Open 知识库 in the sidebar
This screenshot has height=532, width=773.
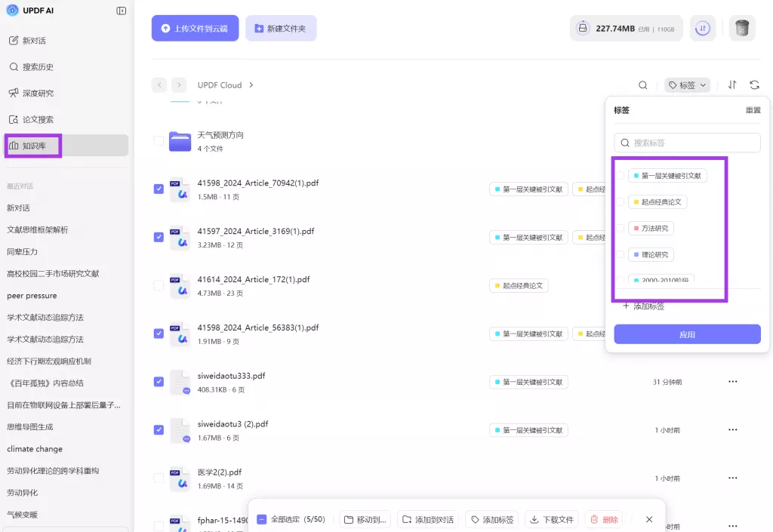click(34, 146)
